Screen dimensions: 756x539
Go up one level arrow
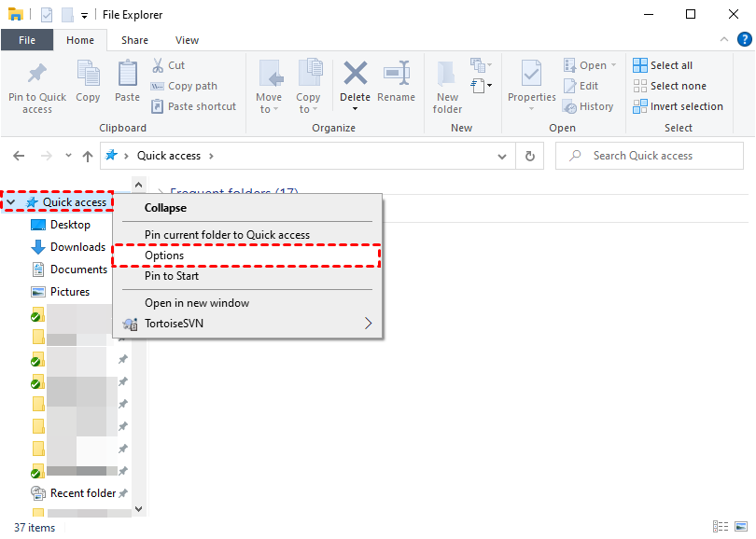[88, 156]
